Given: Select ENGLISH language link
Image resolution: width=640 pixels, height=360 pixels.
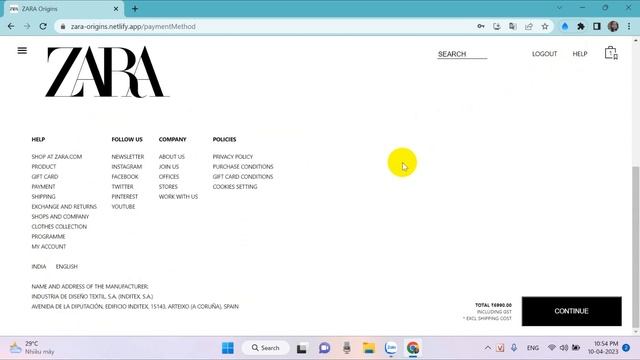Looking at the screenshot, I should click(x=67, y=267).
